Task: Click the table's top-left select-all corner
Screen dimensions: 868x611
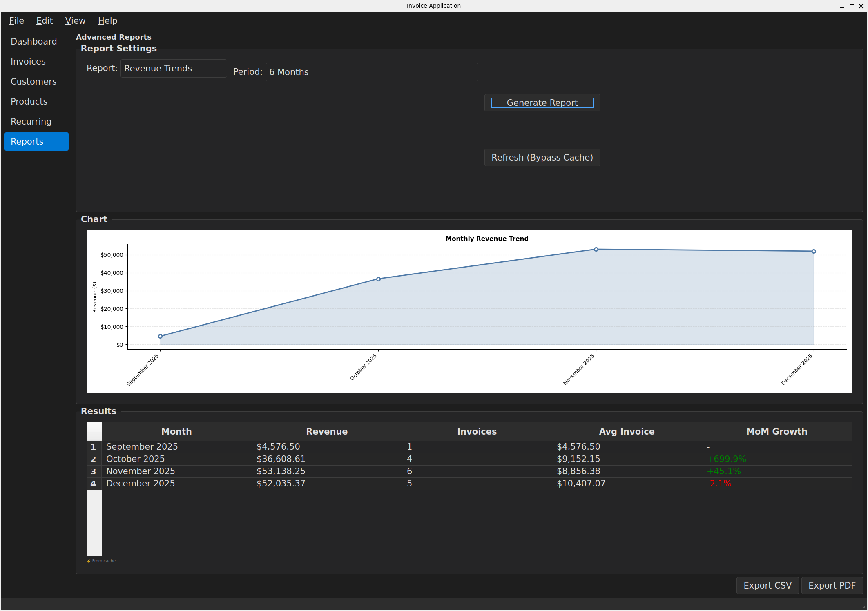Action: tap(94, 432)
